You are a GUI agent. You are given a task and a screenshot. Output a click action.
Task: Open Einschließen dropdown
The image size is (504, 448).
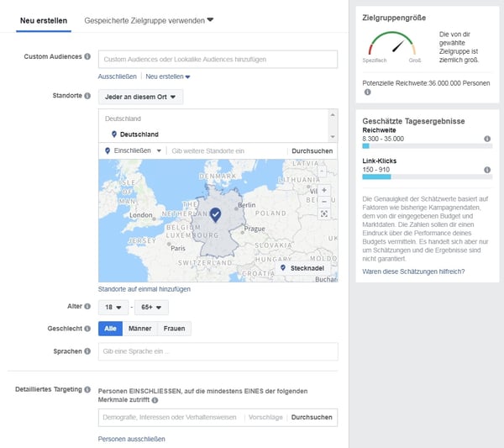point(137,150)
